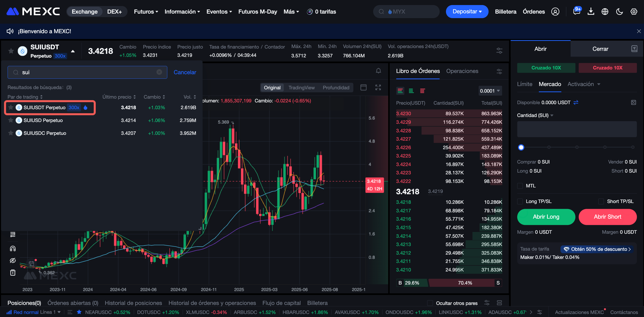Show only sell orders in order book
644x317 pixels.
pos(423,91)
